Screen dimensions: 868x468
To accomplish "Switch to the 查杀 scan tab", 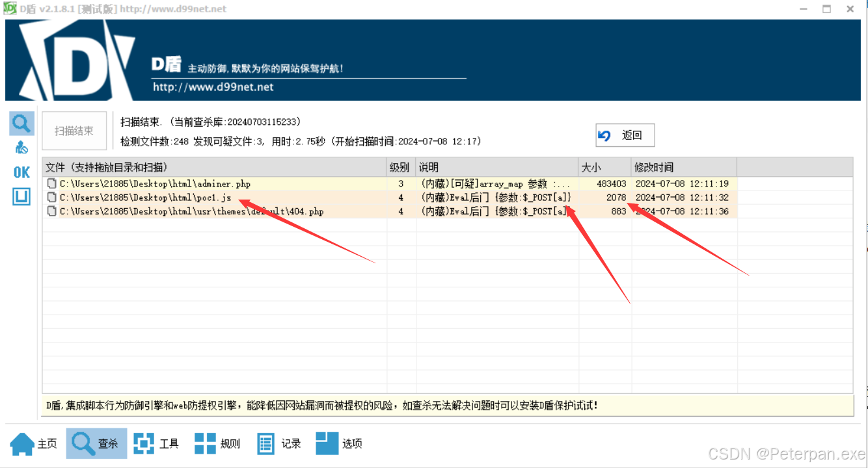I will coord(96,443).
